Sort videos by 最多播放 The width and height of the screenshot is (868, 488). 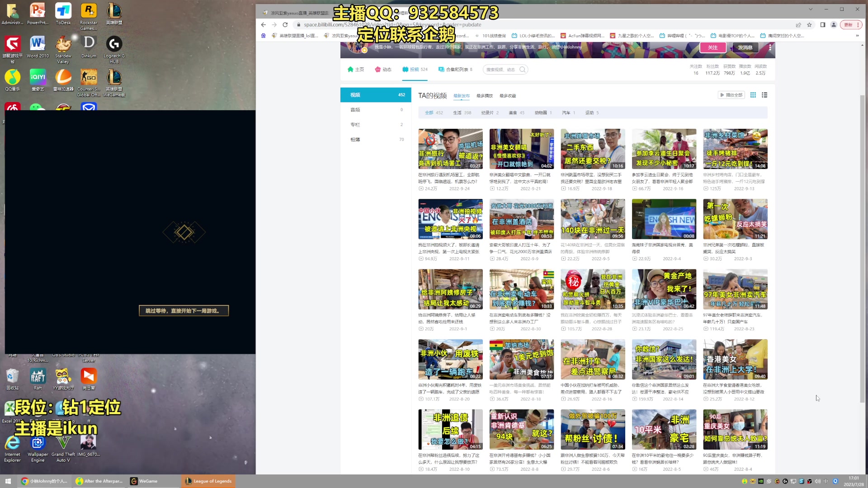pyautogui.click(x=485, y=96)
